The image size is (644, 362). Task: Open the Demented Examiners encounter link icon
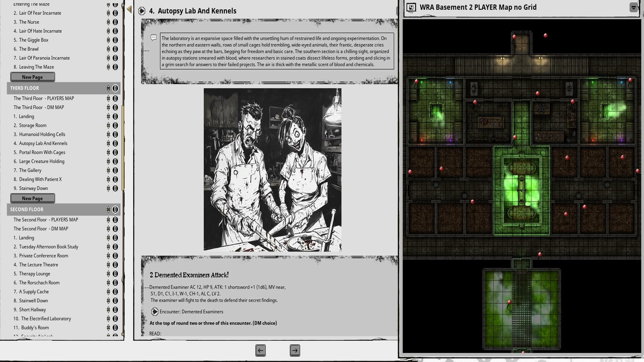coord(155,312)
